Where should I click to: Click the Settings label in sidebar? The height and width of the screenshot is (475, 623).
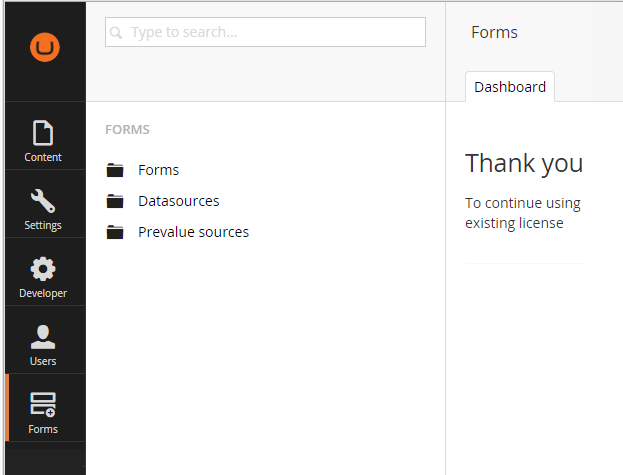[43, 225]
